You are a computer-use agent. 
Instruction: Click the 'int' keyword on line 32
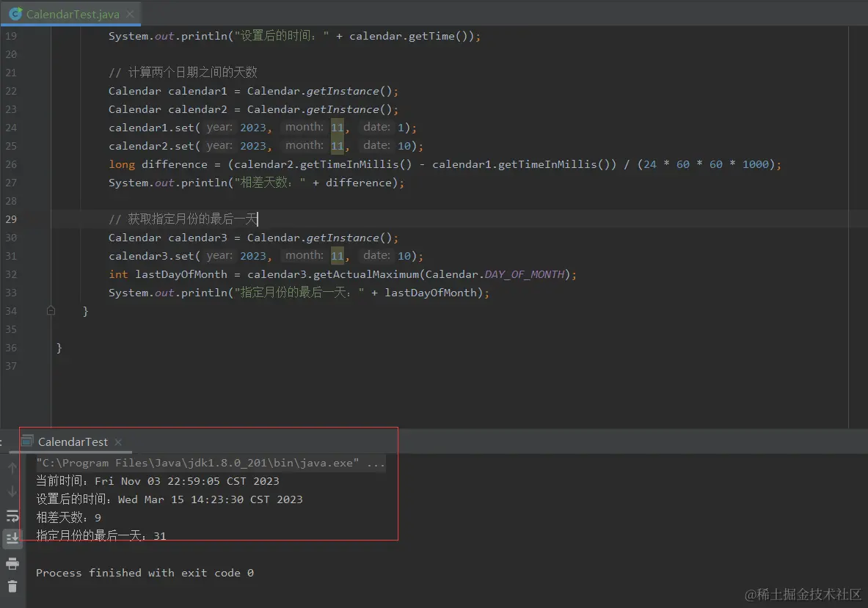click(118, 274)
